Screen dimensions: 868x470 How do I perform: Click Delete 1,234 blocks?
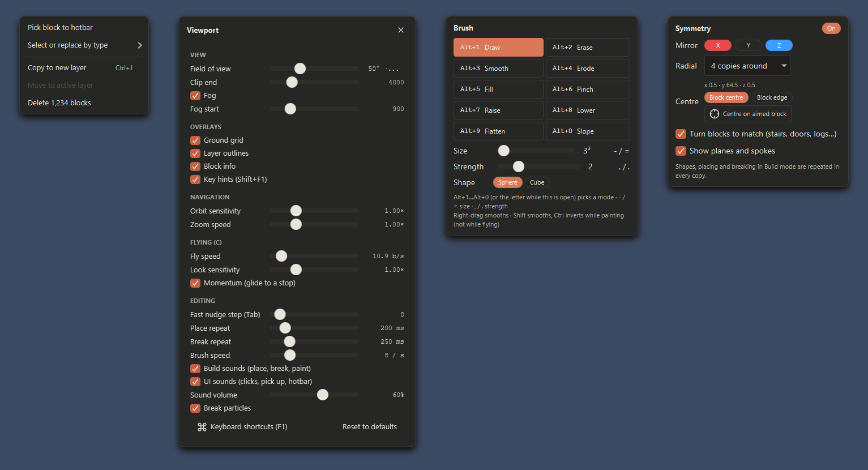[x=84, y=102]
